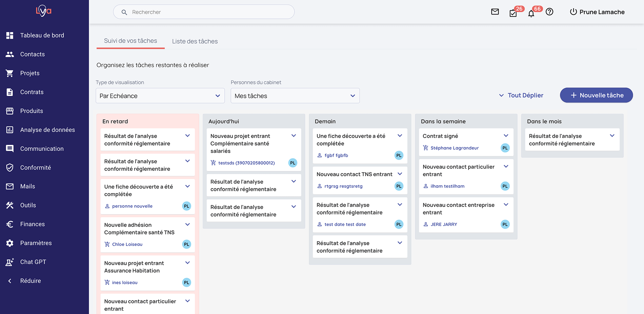Open fgbf fgbfb contact link
Viewport: 644px width, 314px height.
(336, 155)
